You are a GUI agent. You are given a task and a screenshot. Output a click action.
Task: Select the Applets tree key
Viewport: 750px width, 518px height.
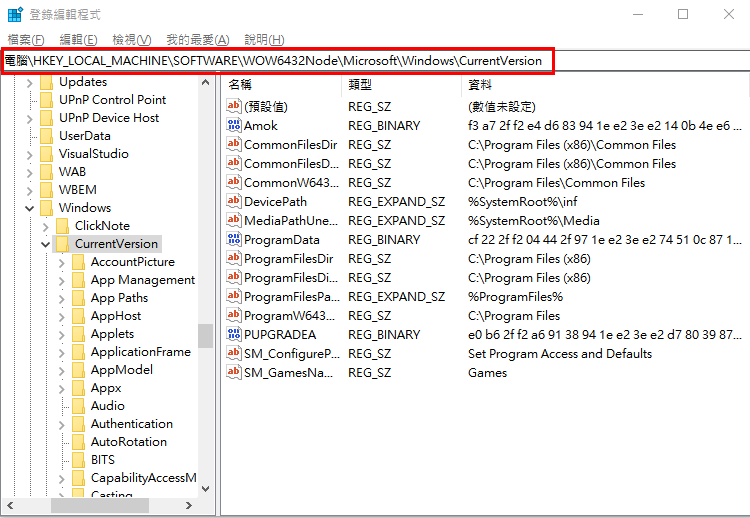click(112, 334)
